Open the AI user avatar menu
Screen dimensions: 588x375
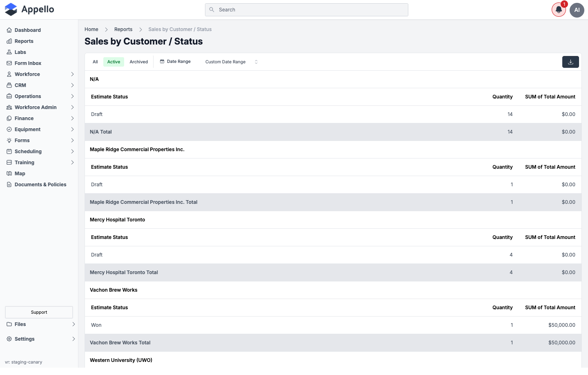[x=577, y=10]
